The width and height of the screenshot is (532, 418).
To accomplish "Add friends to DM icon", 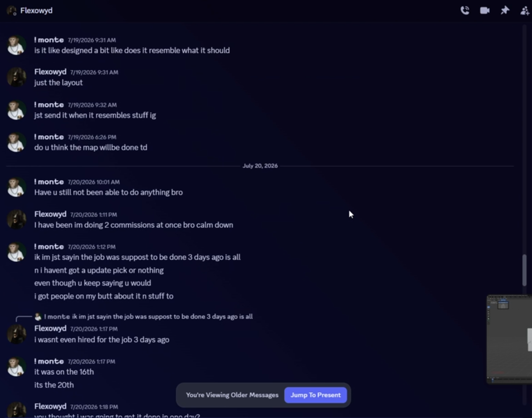I will click(x=525, y=10).
